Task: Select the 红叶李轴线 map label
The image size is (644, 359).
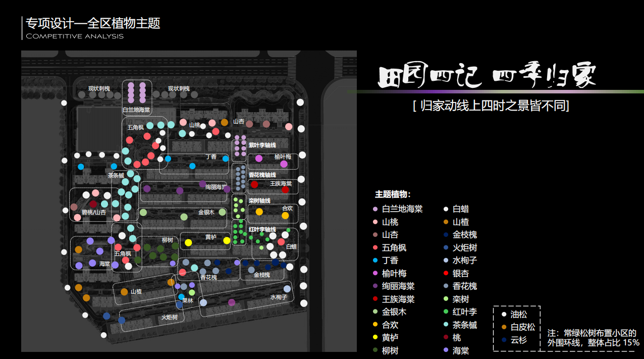Action: point(262,230)
